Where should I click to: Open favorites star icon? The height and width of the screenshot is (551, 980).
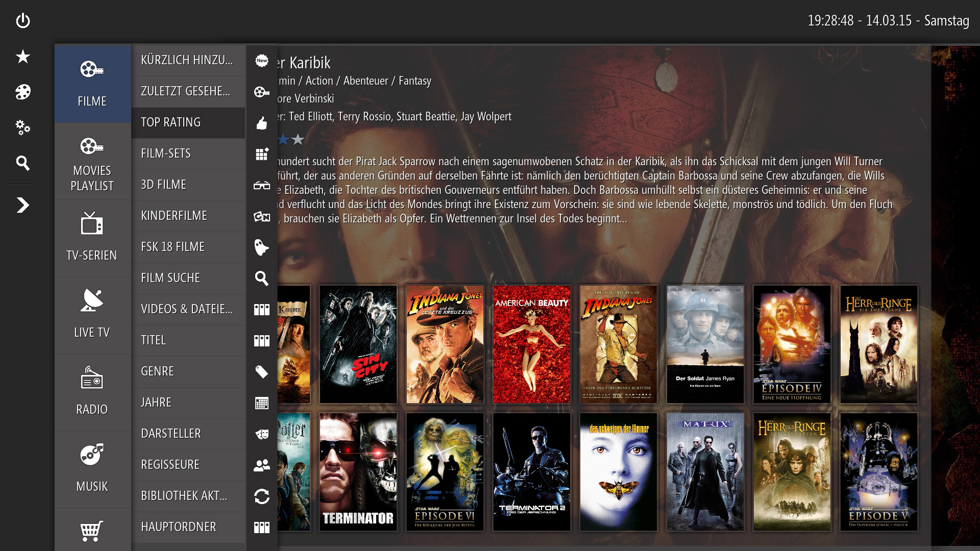(23, 57)
